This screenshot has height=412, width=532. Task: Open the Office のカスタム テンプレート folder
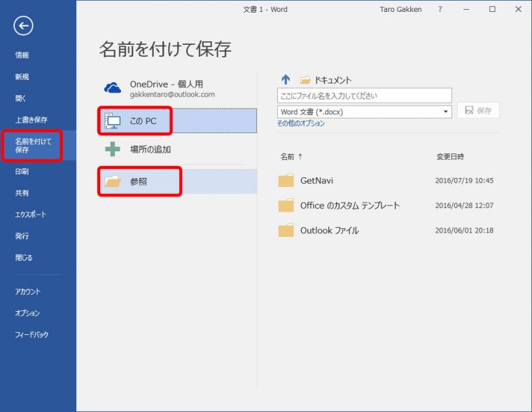[x=350, y=205]
